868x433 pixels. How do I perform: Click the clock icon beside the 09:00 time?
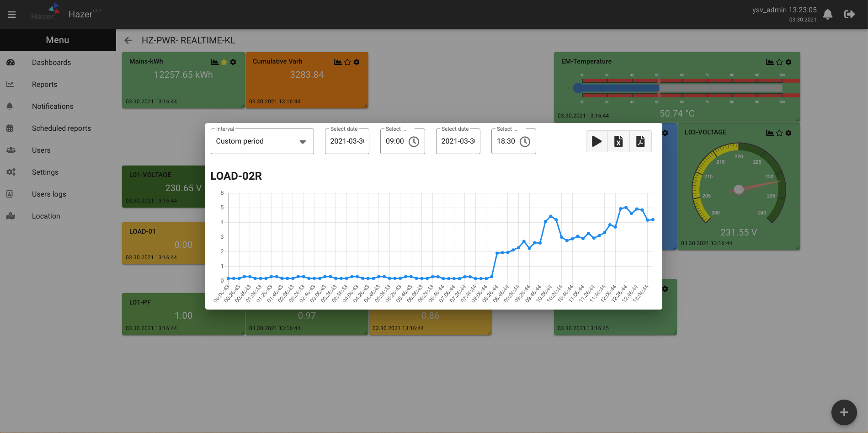point(414,142)
